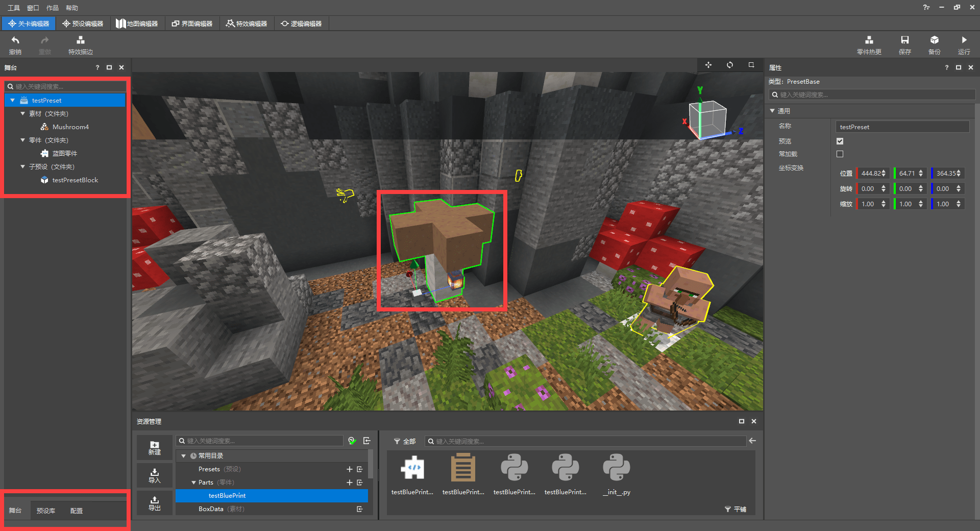Viewport: 980px width, 531px height.
Task: Collapse the 常用目录 resource group
Action: [x=183, y=456]
